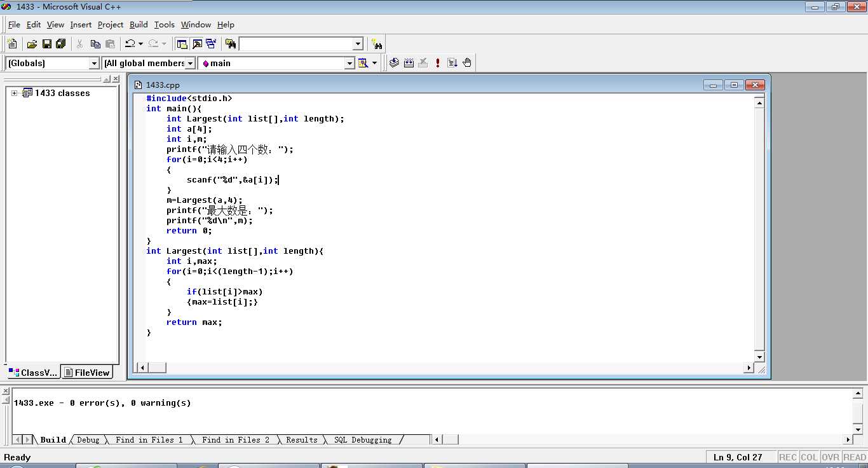Click the Cut scissors icon
868x468 pixels.
[x=80, y=44]
